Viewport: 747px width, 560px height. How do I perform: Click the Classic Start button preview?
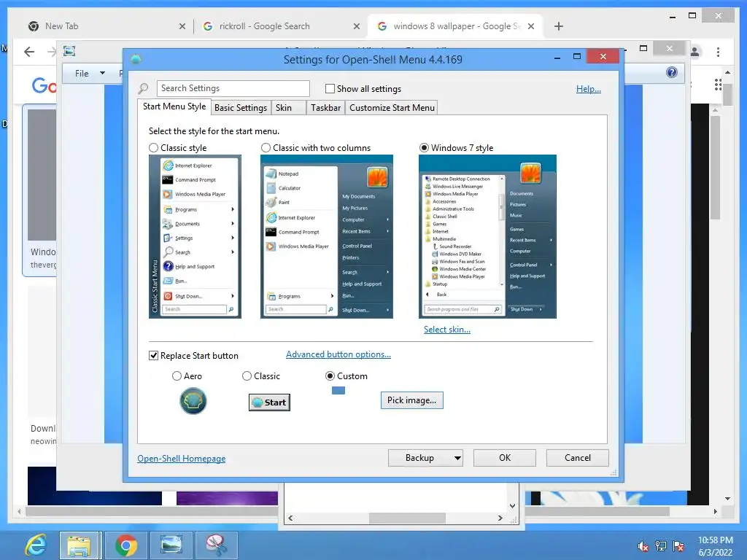pos(270,402)
